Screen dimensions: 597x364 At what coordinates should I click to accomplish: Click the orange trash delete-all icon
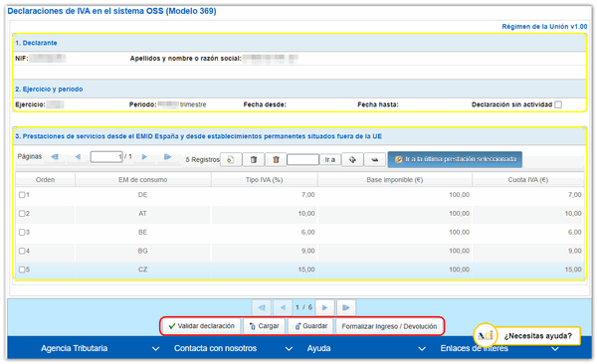coord(276,159)
